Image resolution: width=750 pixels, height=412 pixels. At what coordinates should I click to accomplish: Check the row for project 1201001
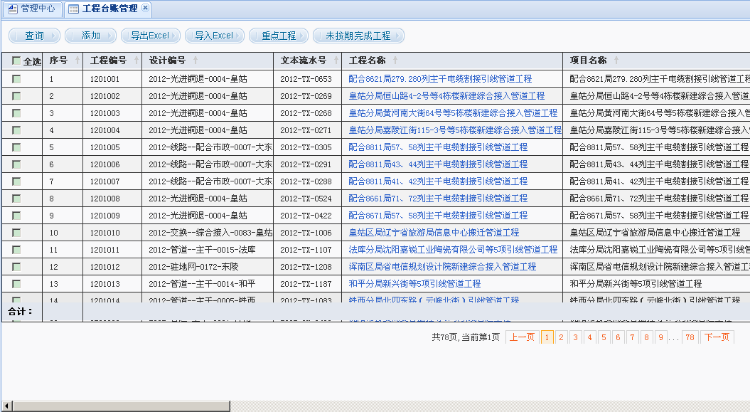16,79
